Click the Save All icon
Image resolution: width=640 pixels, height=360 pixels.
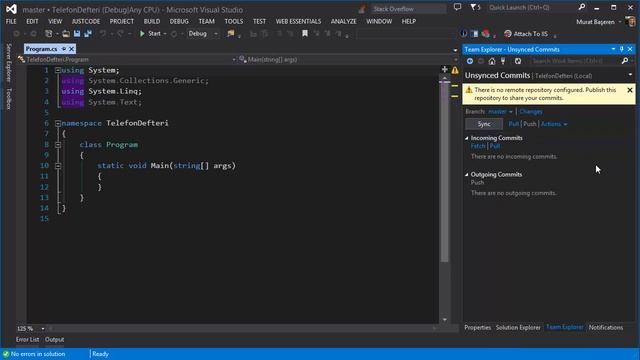coord(88,34)
